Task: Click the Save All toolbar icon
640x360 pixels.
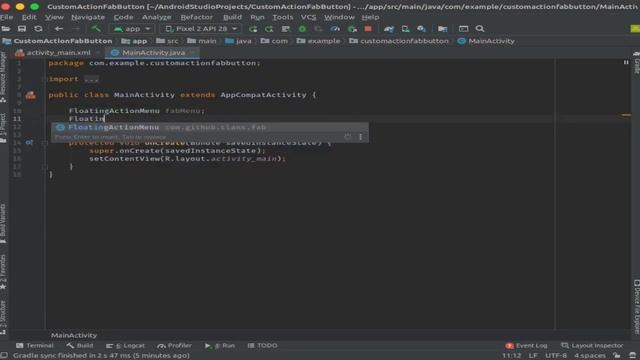Action: point(22,29)
